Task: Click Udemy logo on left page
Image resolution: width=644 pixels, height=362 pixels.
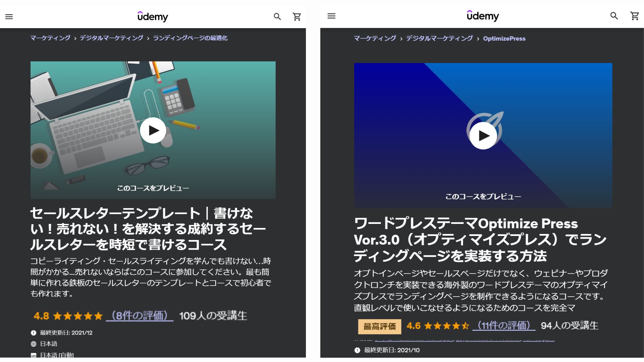Action: click(153, 16)
